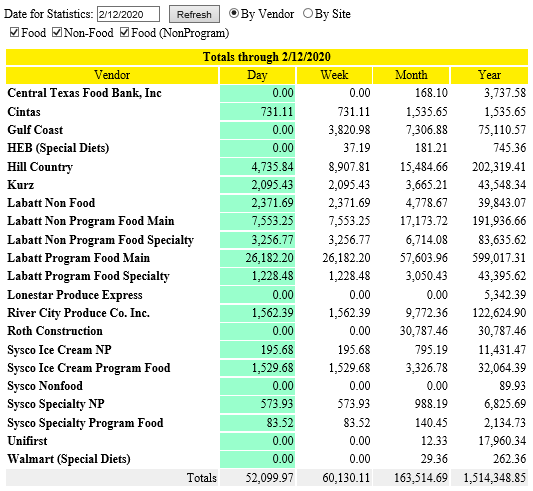
Task: Click Hill Country day value 4,735.84
Action: click(x=272, y=167)
